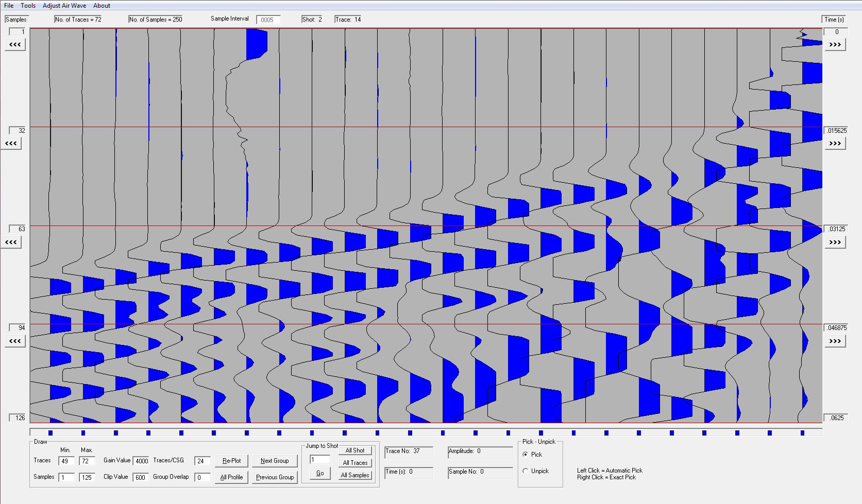Select the Unpick radio button
Image resolution: width=862 pixels, height=504 pixels.
[526, 471]
